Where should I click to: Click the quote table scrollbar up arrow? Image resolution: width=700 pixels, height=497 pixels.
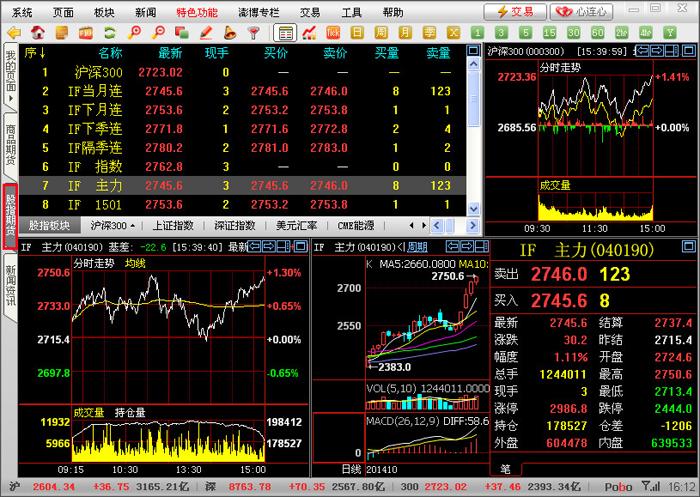(x=474, y=64)
